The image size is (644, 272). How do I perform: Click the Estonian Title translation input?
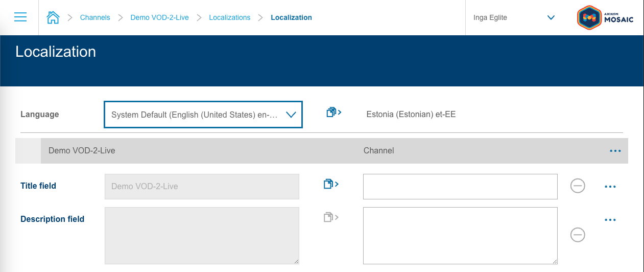[460, 187]
